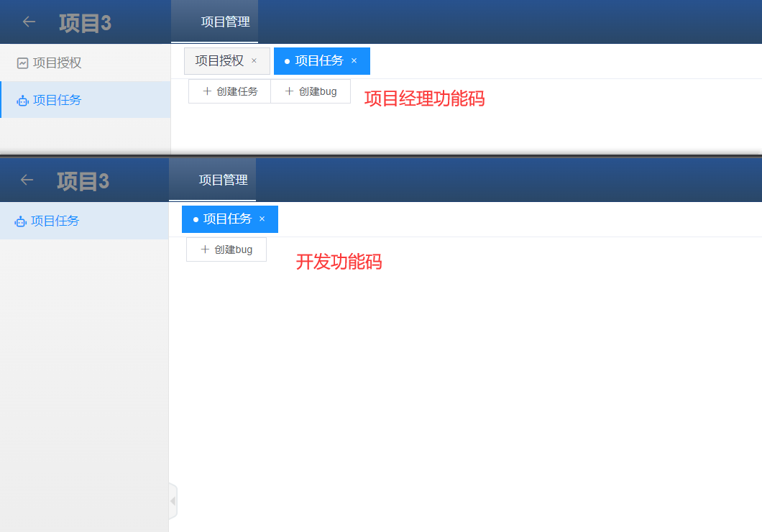This screenshot has width=762, height=532.
Task: Close the 项目任务 tab in the lower panel
Action: tap(262, 219)
